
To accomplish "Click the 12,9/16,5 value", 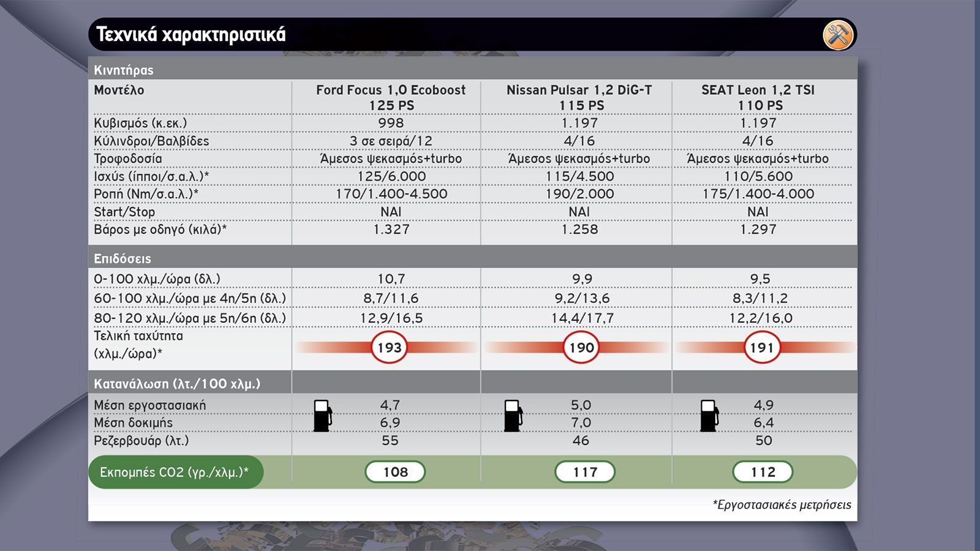I will coord(391,318).
